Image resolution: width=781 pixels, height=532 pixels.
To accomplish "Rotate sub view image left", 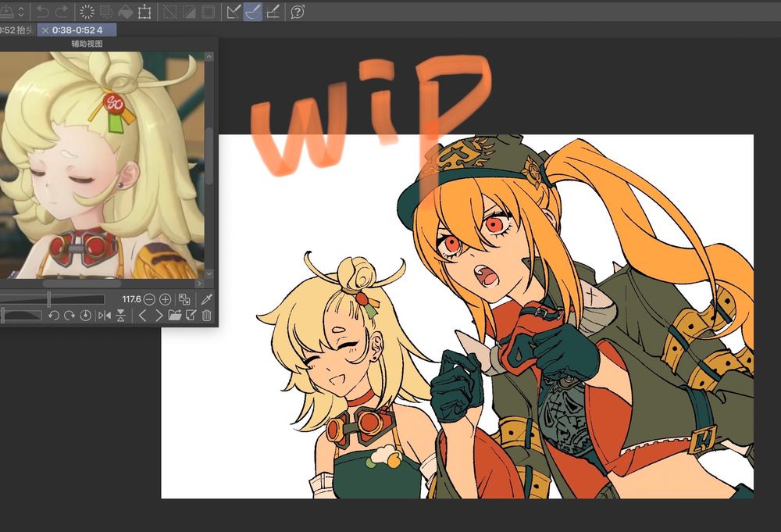I will point(54,316).
